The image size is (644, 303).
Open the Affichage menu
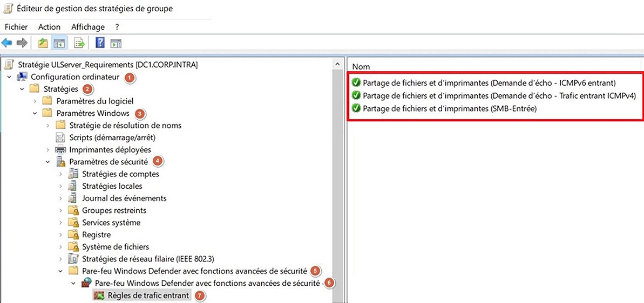click(88, 27)
